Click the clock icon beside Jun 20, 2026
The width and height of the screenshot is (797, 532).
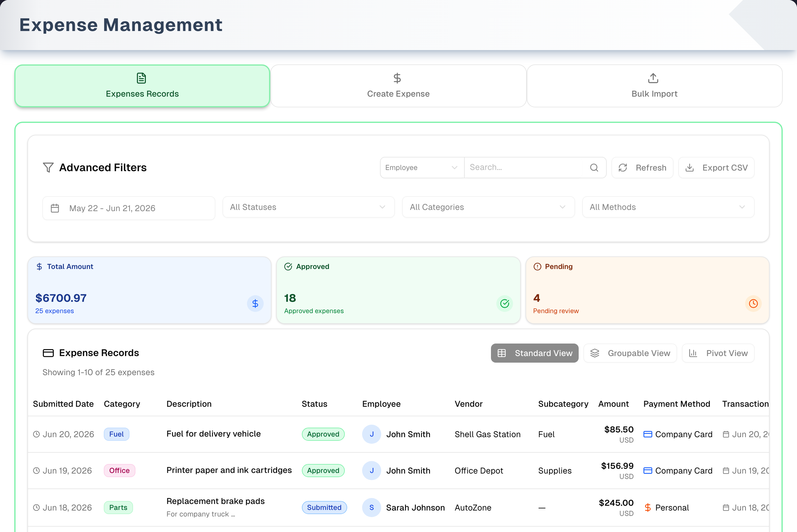36,434
